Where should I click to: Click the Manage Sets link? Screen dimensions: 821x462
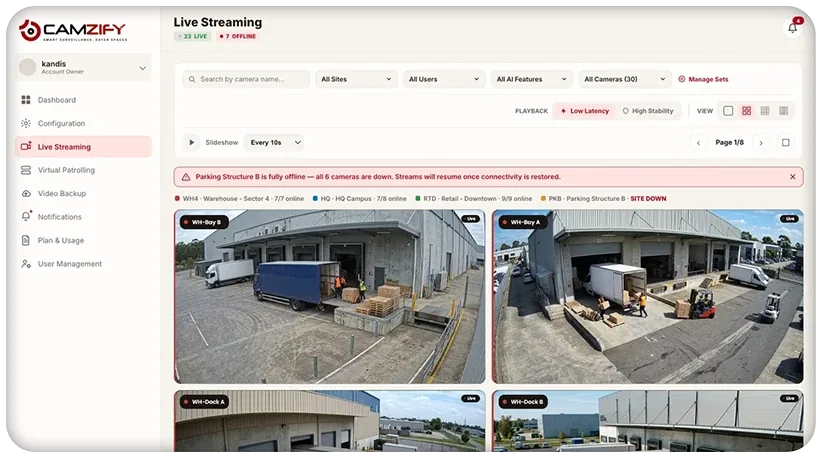[703, 79]
